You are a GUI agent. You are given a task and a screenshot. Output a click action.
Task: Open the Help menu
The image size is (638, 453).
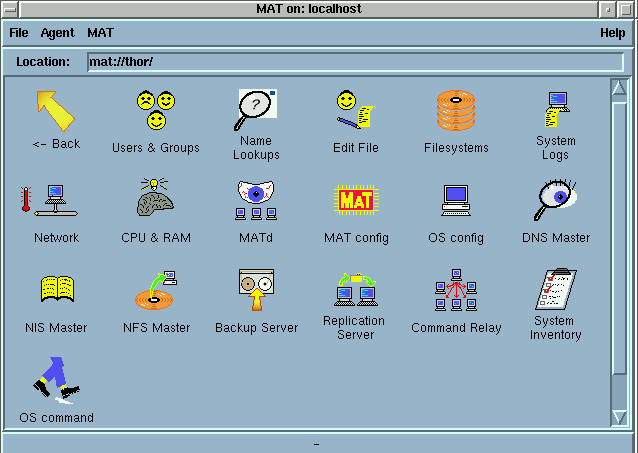612,33
